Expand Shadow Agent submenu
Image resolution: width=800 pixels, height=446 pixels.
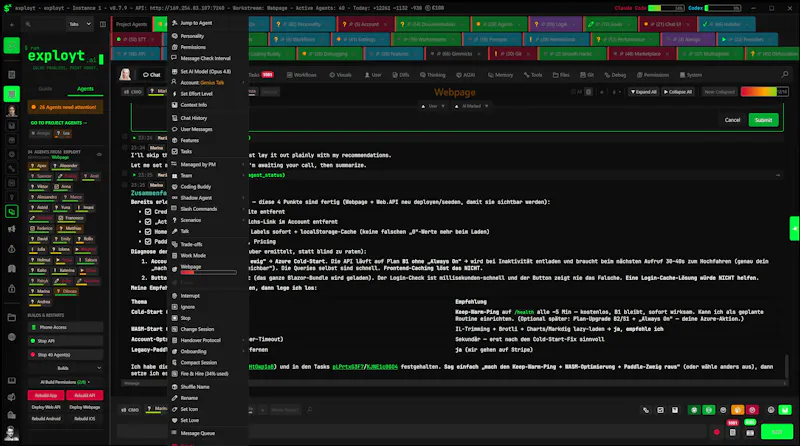(243, 198)
